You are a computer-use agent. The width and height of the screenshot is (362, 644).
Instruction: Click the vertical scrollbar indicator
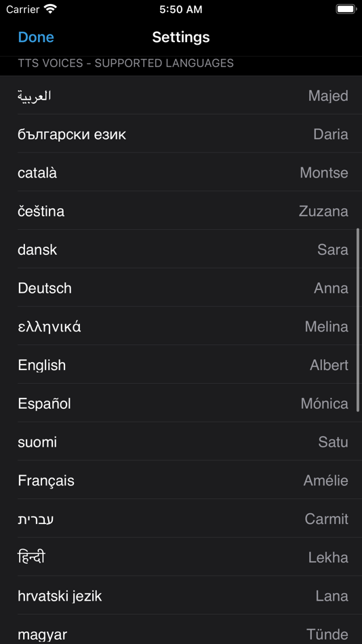[x=359, y=320]
